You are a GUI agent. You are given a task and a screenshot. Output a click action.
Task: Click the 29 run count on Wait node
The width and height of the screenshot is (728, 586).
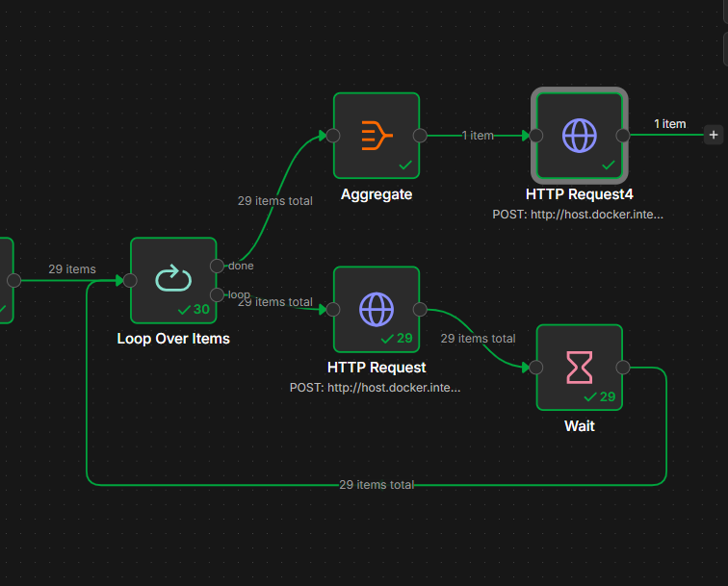point(608,396)
